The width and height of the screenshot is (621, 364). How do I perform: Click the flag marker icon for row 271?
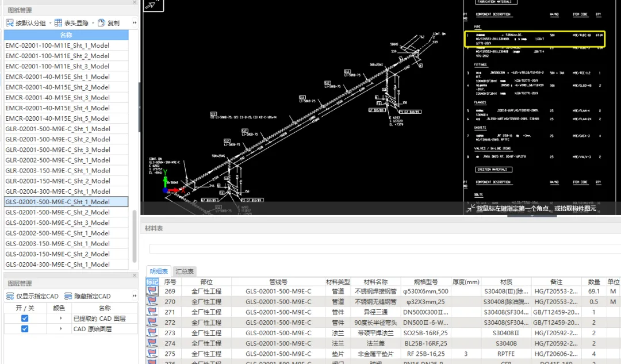(x=152, y=312)
